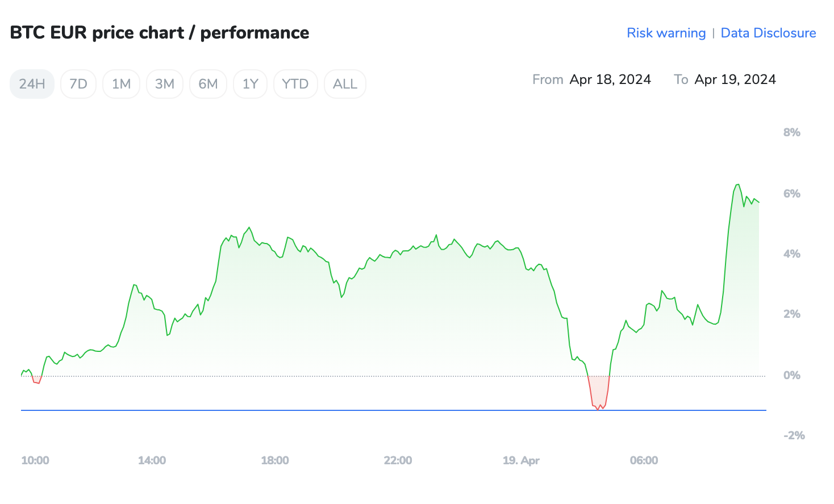834x504 pixels.
Task: Click the To date Apr 19, 2024
Action: tap(735, 79)
